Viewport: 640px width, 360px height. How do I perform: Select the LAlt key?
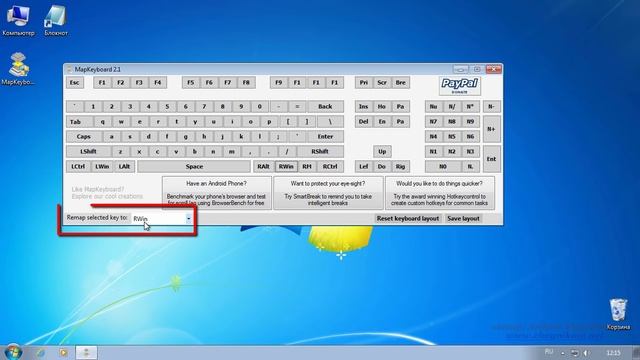click(x=124, y=167)
